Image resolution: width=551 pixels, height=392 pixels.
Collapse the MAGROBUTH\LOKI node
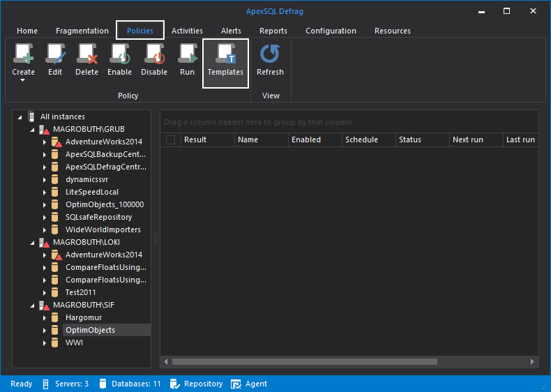pyautogui.click(x=32, y=243)
